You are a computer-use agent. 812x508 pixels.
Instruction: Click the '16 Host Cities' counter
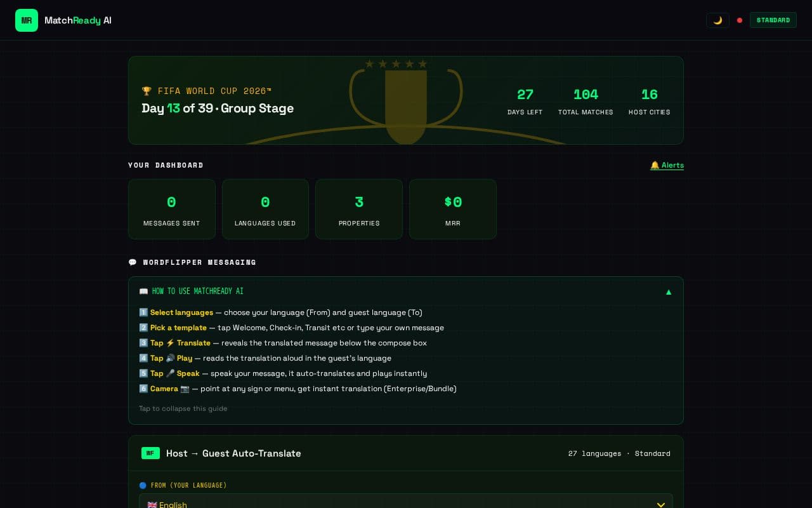click(649, 102)
